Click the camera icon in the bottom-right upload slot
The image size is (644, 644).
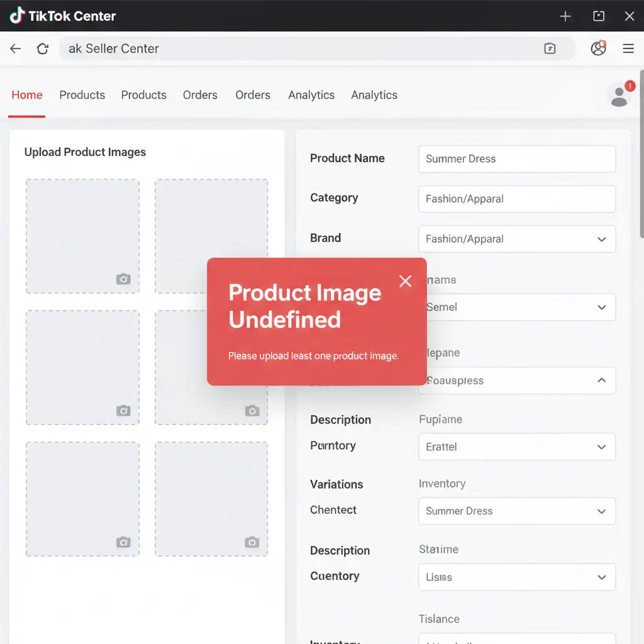point(252,542)
